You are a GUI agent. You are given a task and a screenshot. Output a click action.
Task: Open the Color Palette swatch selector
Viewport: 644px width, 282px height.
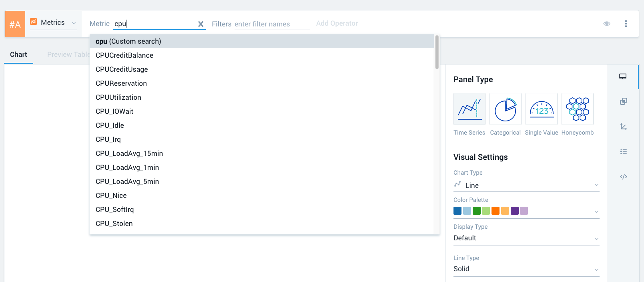tap(526, 211)
